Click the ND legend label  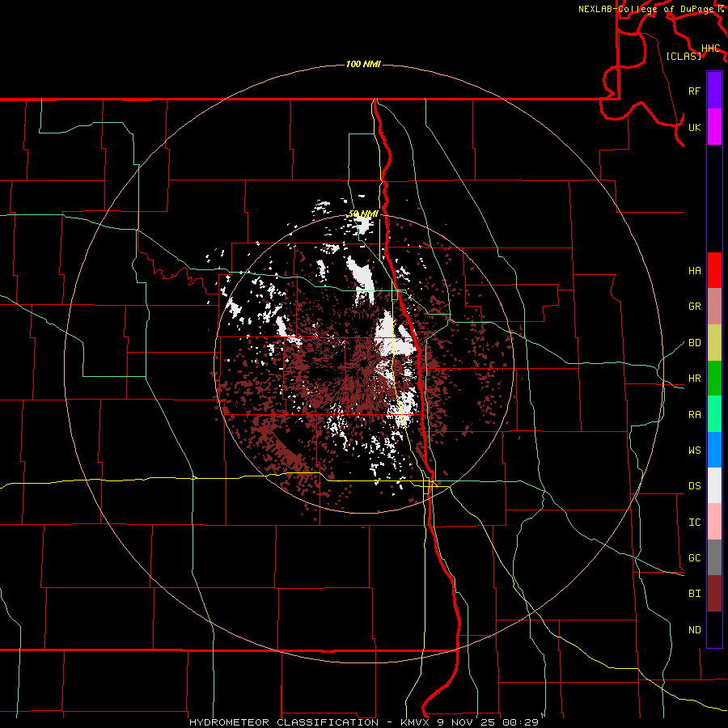click(694, 629)
